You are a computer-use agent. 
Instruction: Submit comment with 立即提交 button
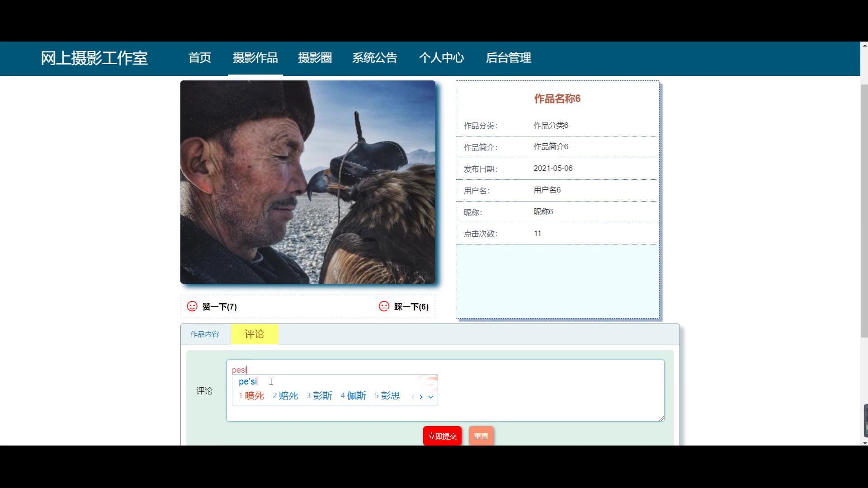[x=442, y=436]
